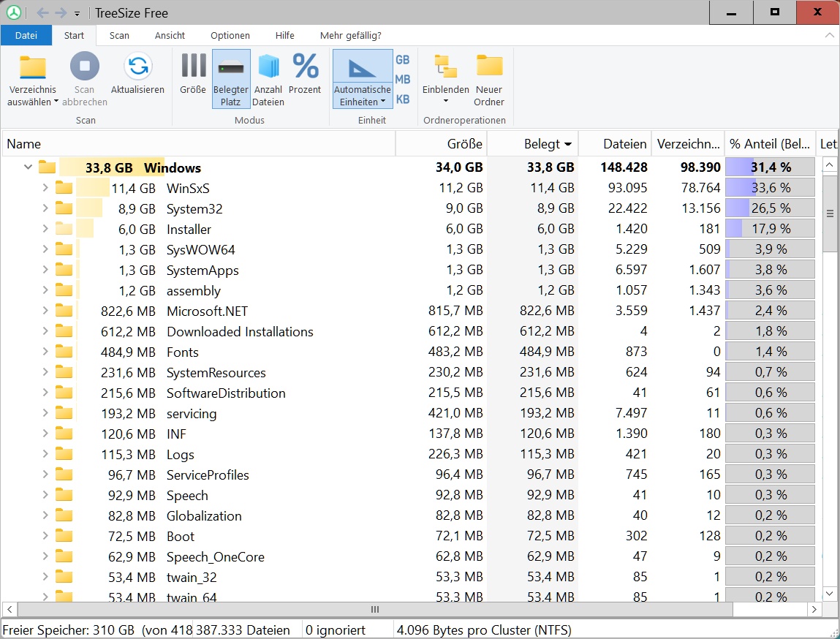The image size is (840, 639).
Task: Sort by the Belegt column header
Action: point(532,143)
